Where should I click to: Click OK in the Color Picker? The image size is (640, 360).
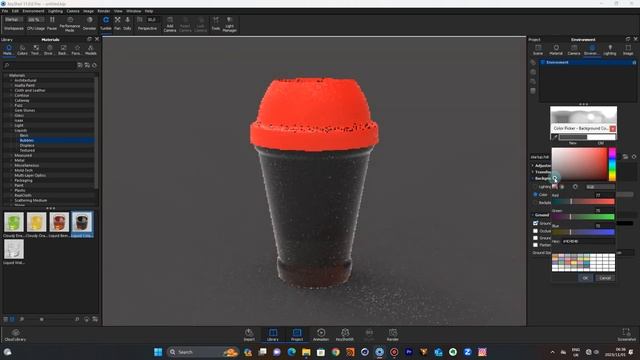point(585,278)
